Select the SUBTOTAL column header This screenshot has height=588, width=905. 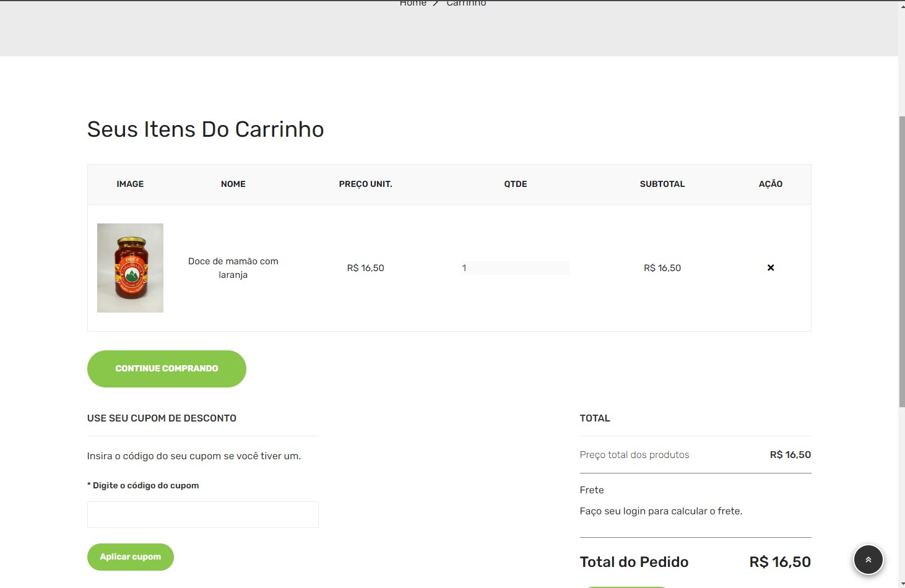click(x=662, y=184)
